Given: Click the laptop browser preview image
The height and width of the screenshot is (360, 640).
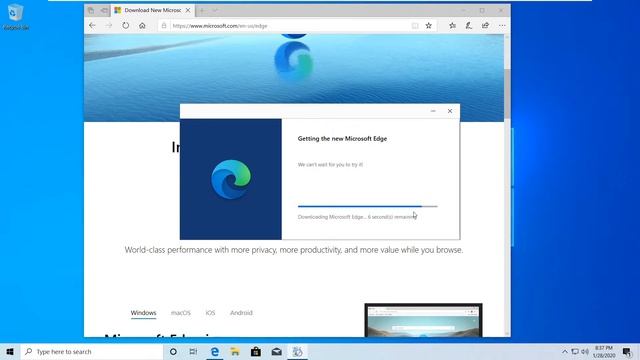Looking at the screenshot, I should click(423, 320).
